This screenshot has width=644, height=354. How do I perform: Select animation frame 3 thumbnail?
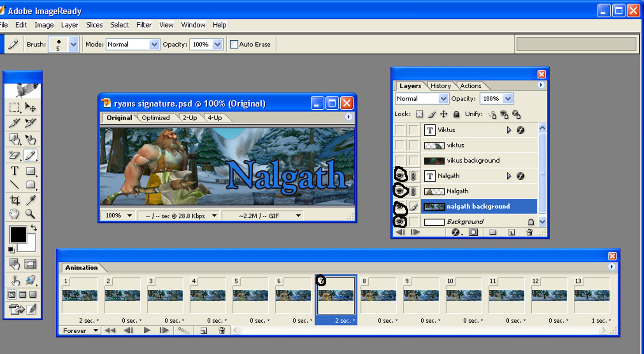[165, 295]
